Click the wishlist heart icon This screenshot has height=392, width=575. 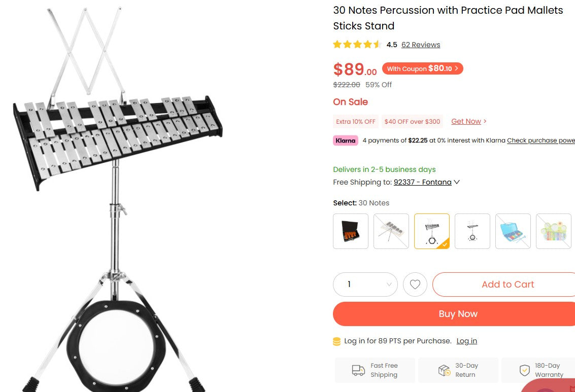[x=415, y=284]
